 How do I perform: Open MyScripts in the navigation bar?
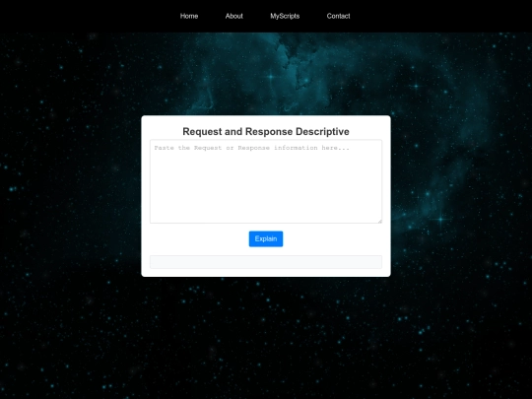pyautogui.click(x=285, y=16)
